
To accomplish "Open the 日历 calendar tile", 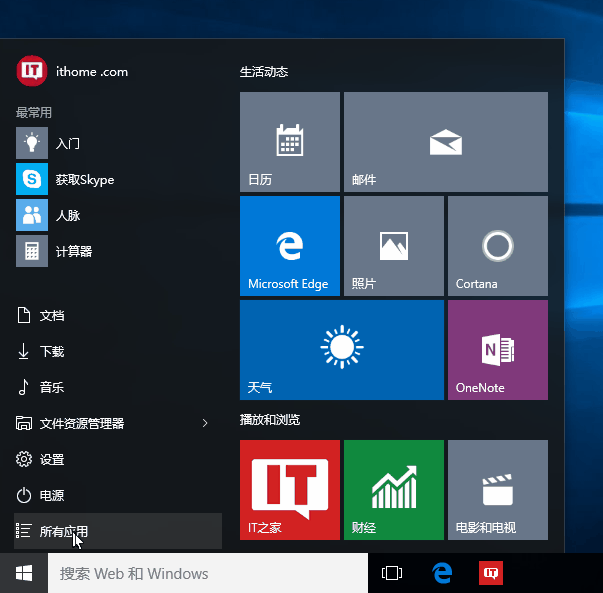I will 289,142.
